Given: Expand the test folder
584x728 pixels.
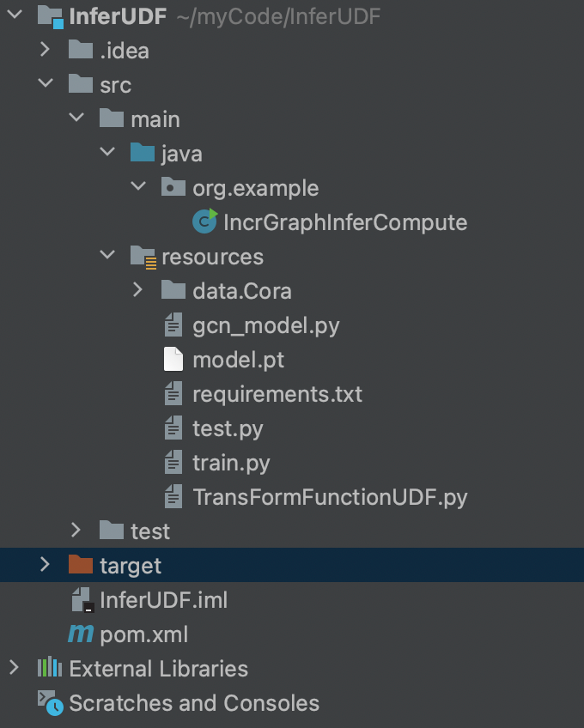Looking at the screenshot, I should pos(76,531).
